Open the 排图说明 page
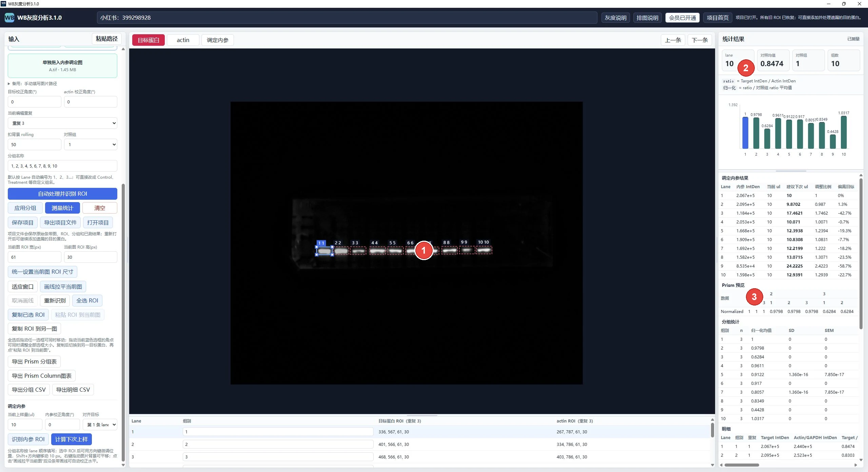 coord(647,18)
